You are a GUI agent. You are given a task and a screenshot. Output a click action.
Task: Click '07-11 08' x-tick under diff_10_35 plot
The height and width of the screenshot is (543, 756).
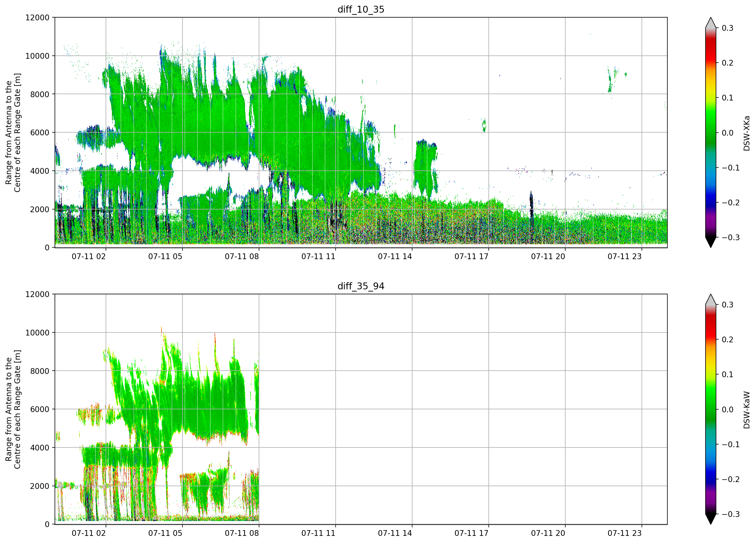point(242,256)
